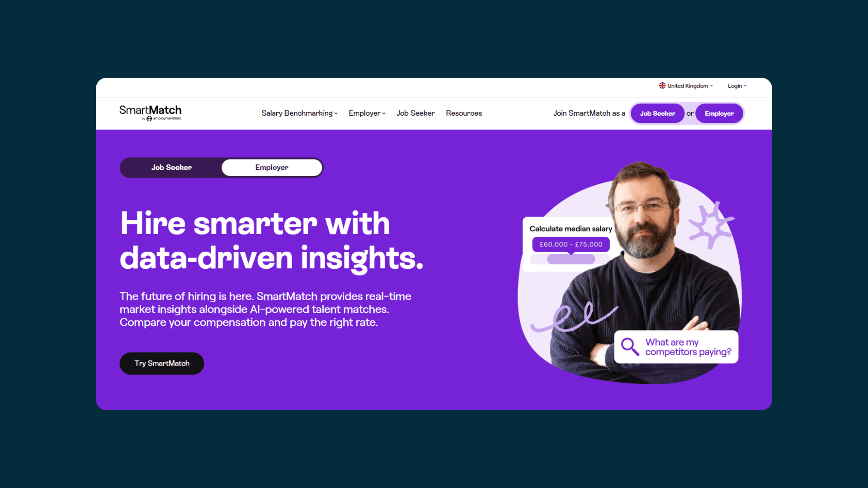Go to the Resources page
This screenshot has width=868, height=488.
[x=464, y=113]
